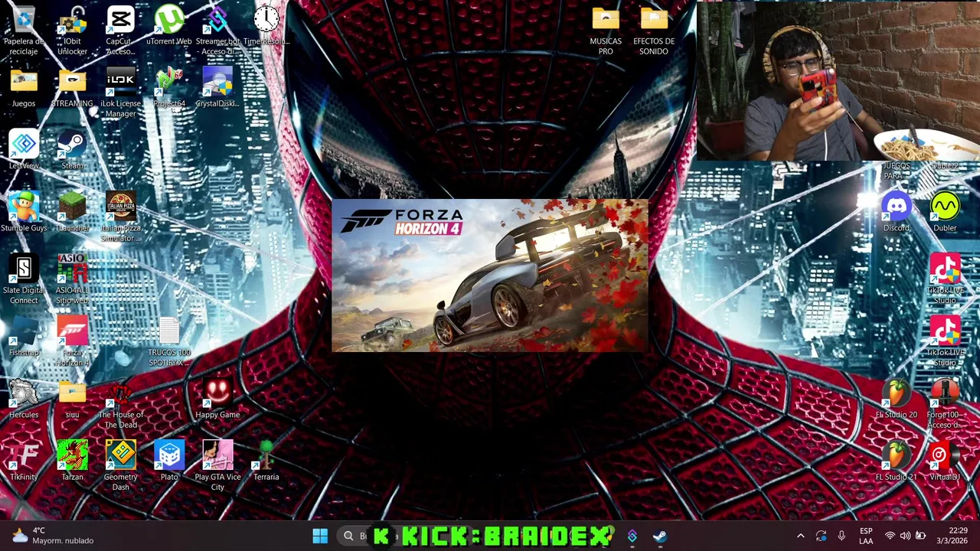Select the Dubler desktop icon
The height and width of the screenshot is (551, 980).
click(945, 212)
